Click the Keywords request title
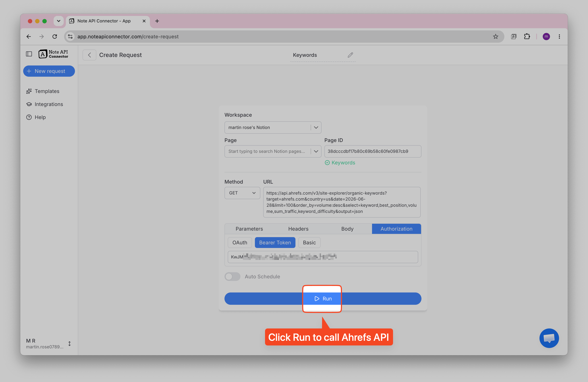The width and height of the screenshot is (588, 382). 305,55
